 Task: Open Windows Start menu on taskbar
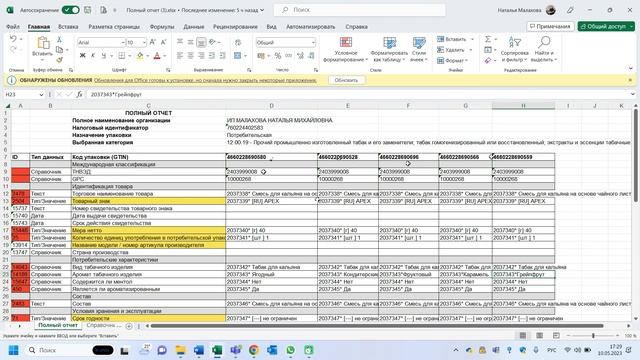point(13,350)
